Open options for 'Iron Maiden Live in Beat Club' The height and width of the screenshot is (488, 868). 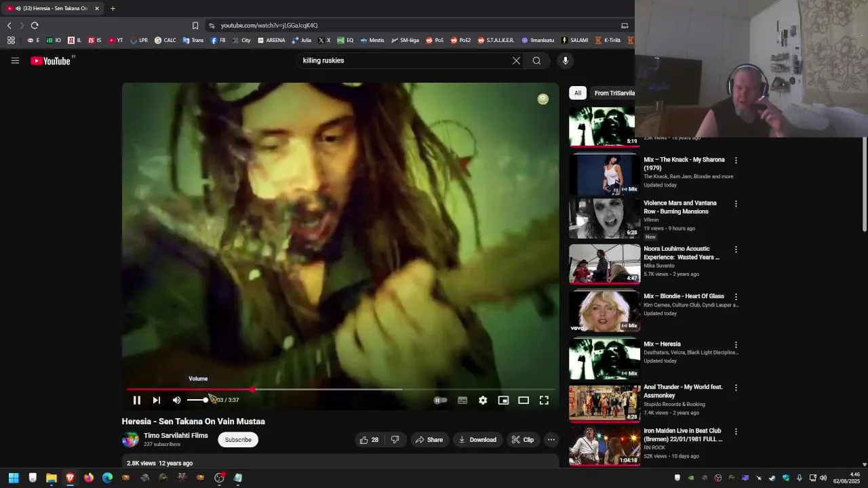(x=736, y=431)
